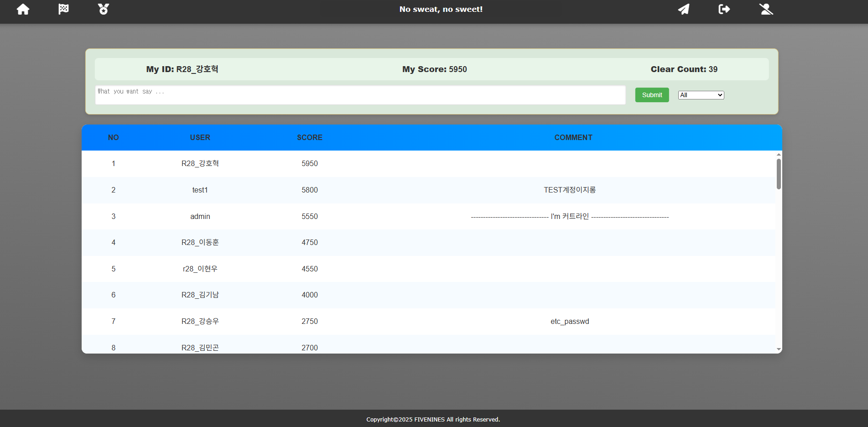Select the admin user row
868x427 pixels.
[x=200, y=216]
